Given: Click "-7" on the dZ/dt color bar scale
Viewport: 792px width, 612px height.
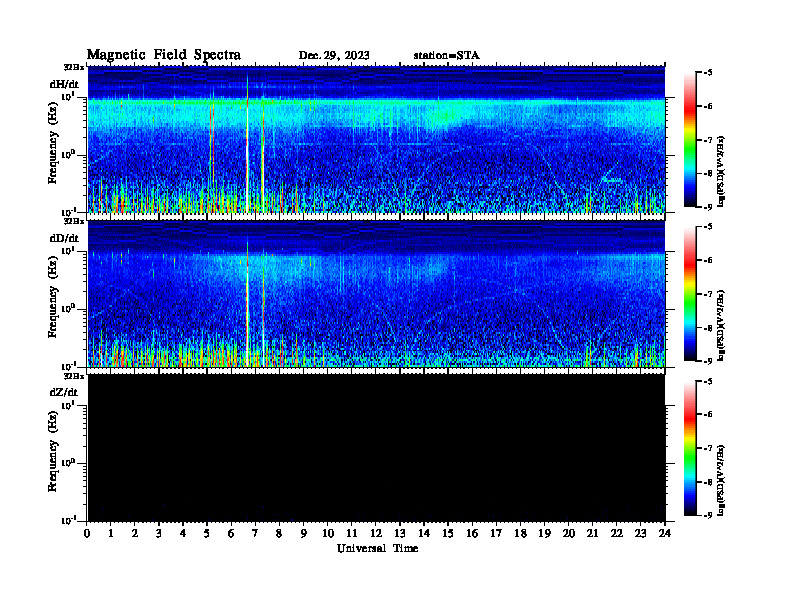Looking at the screenshot, I should (708, 448).
